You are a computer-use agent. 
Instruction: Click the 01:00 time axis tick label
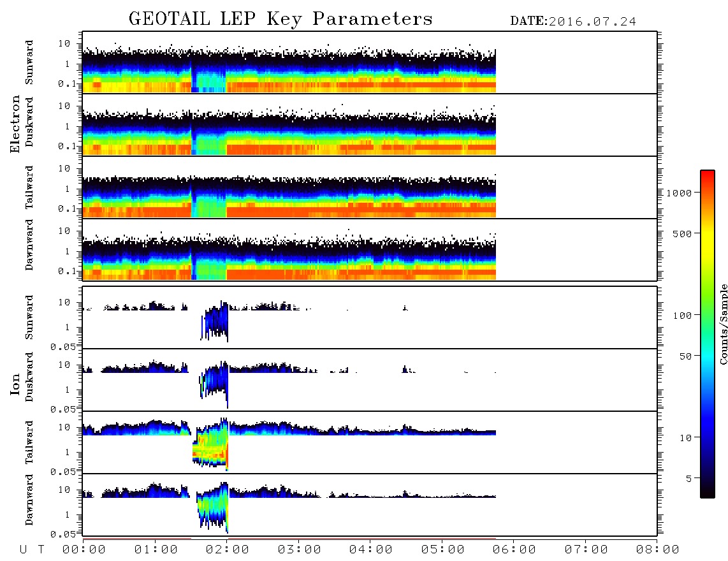click(x=156, y=550)
